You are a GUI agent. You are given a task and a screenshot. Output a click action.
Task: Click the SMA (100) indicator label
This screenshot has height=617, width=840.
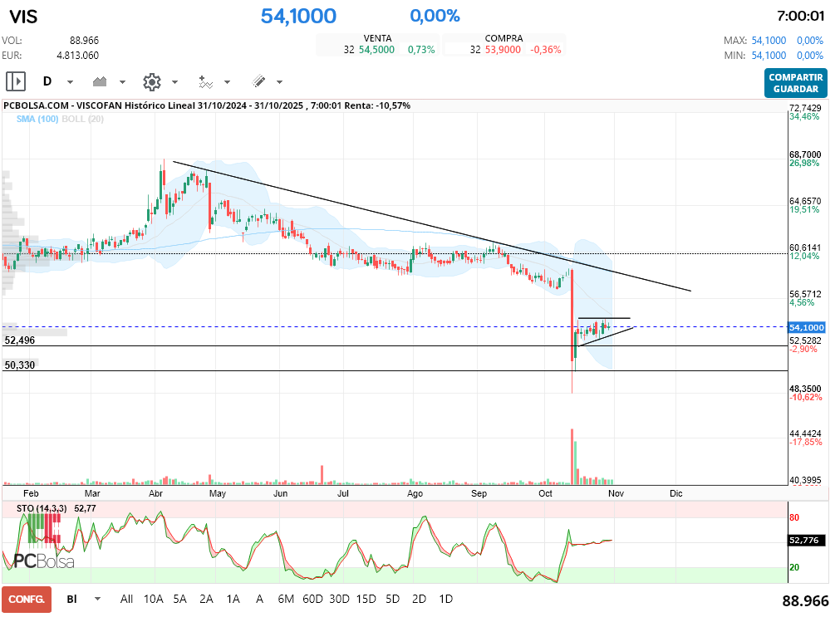(x=37, y=119)
